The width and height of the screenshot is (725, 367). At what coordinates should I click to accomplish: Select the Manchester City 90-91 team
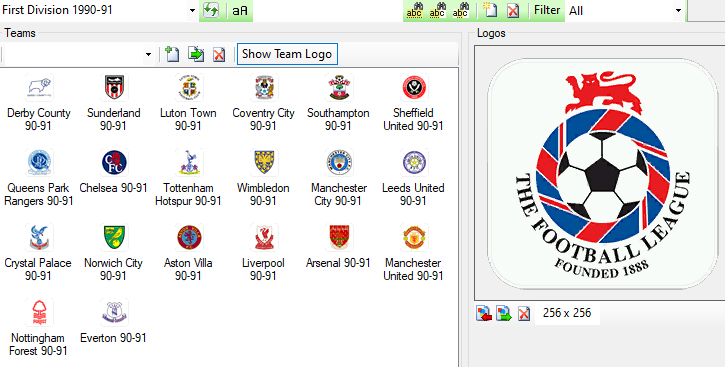coord(338,178)
